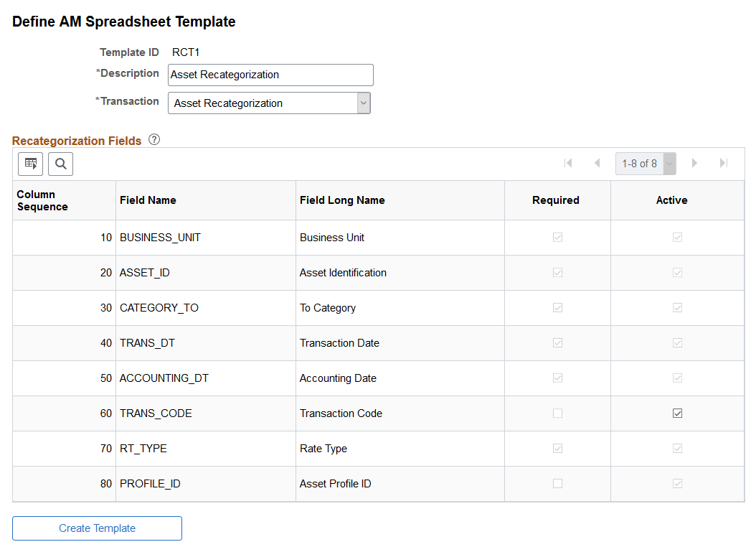Open the grid action menu icon
The width and height of the screenshot is (756, 547).
click(30, 164)
